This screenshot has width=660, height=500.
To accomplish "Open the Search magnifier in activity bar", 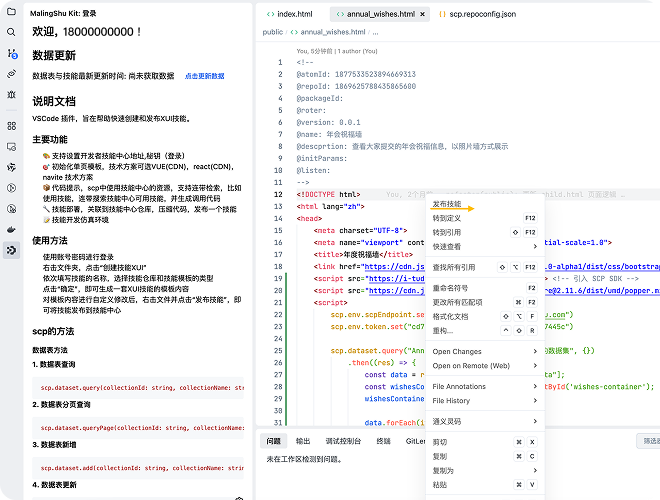I will pyautogui.click(x=11, y=32).
